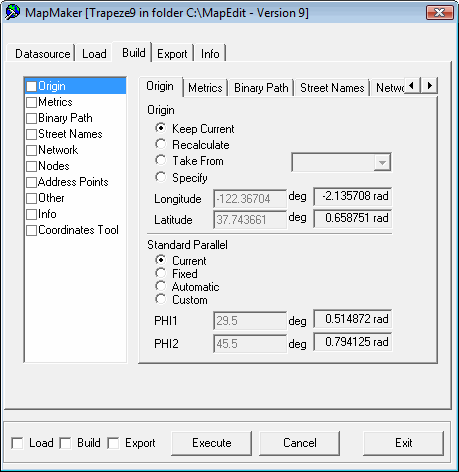This screenshot has height=472, width=459.
Task: Open the partially visible Network tab
Action: tap(389, 88)
